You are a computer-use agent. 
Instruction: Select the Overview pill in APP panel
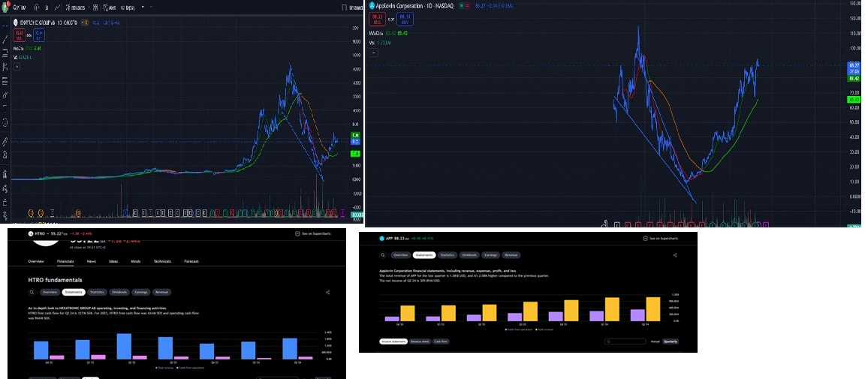(x=401, y=255)
